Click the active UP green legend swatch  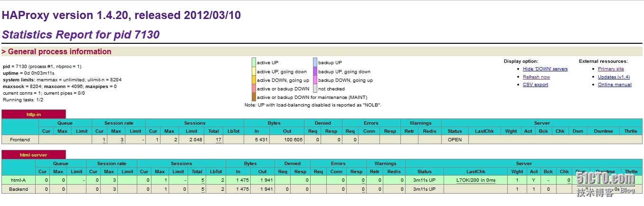254,62
